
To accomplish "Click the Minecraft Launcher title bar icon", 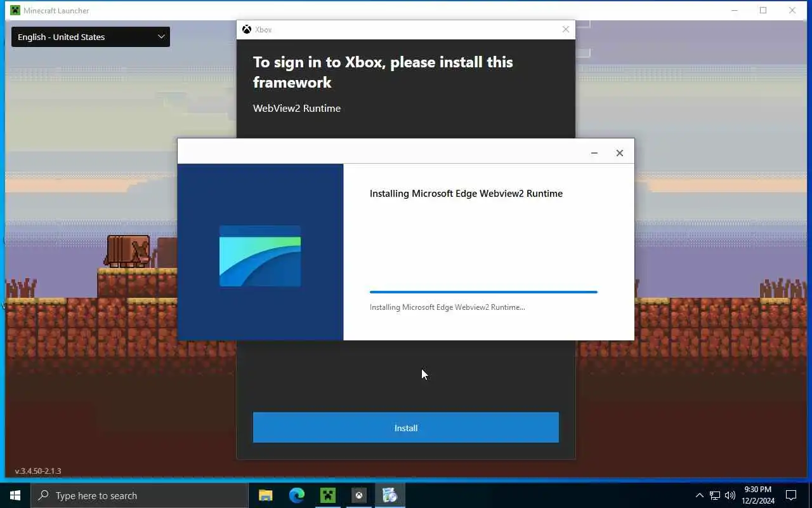I will 15,10.
